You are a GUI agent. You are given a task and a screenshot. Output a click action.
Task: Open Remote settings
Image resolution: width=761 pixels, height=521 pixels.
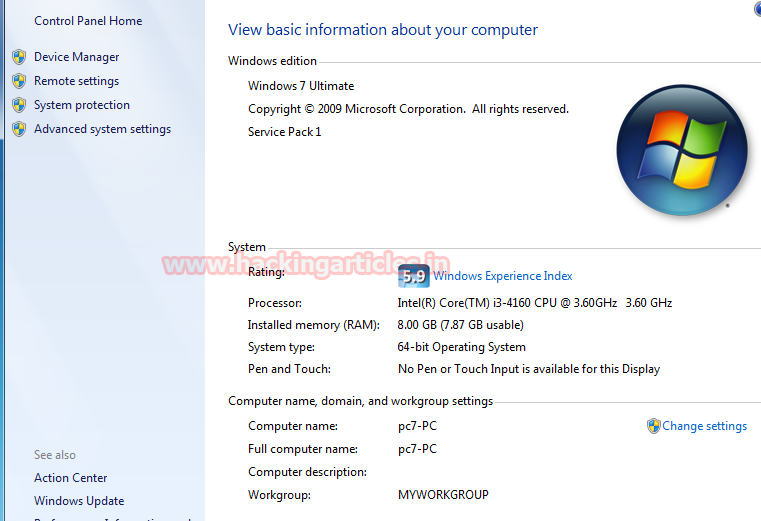tap(76, 81)
